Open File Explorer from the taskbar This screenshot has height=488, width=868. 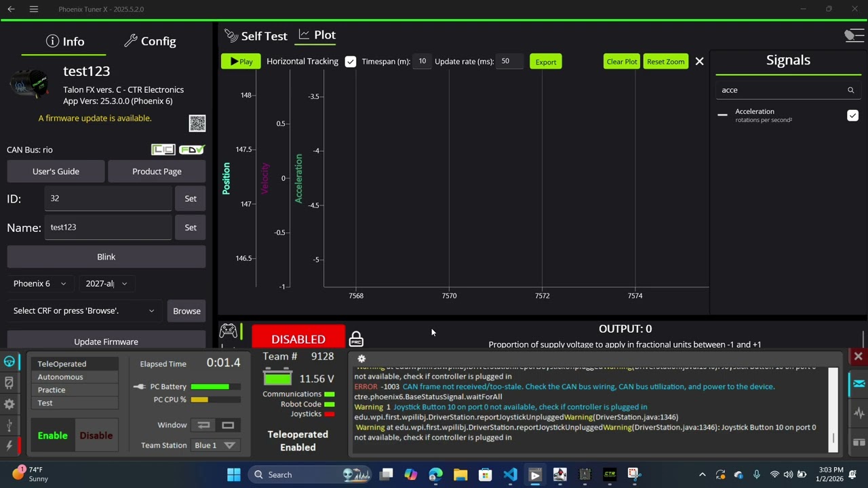click(460, 474)
